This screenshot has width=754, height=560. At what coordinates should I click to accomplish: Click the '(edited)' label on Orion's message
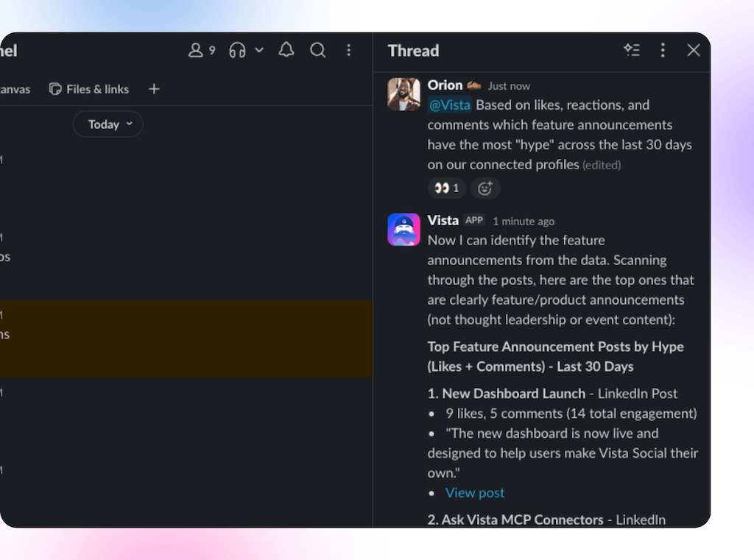602,165
